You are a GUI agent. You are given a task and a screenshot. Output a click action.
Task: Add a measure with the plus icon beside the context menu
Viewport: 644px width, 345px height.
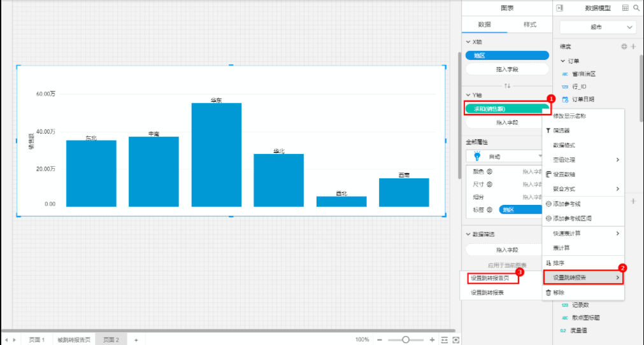(633, 201)
